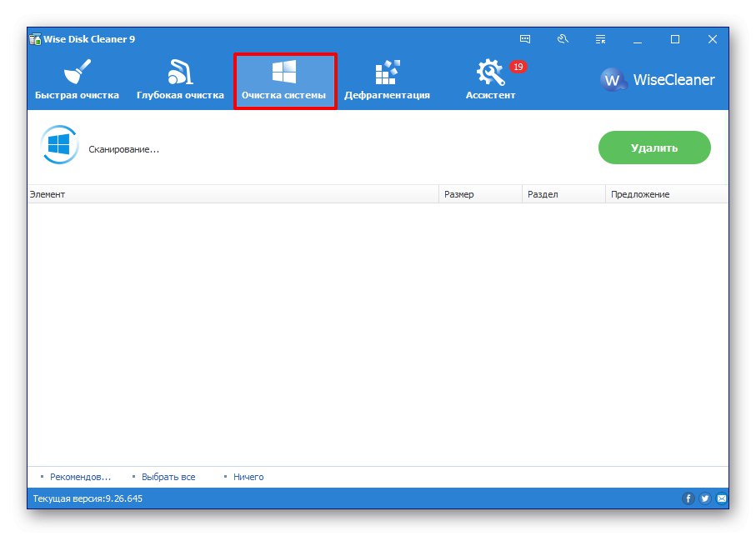Select the Очистка системы tab

click(285, 81)
